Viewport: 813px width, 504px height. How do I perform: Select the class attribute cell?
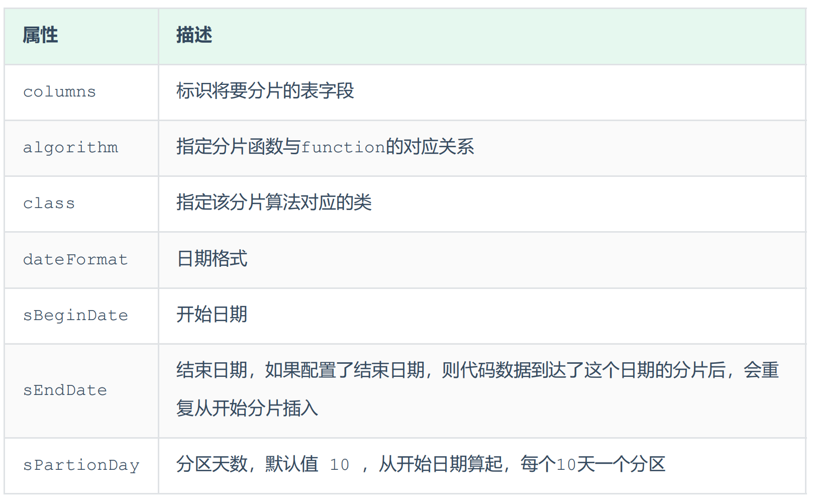click(x=49, y=204)
